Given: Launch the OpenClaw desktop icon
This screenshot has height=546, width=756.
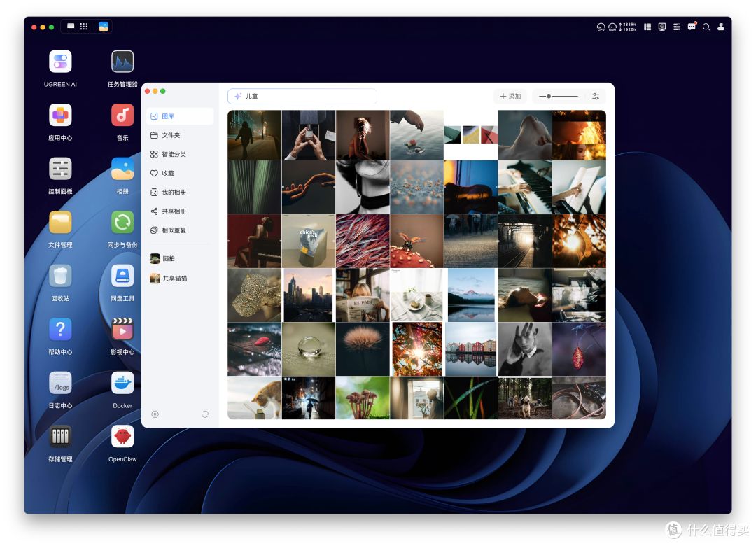Looking at the screenshot, I should 122,437.
